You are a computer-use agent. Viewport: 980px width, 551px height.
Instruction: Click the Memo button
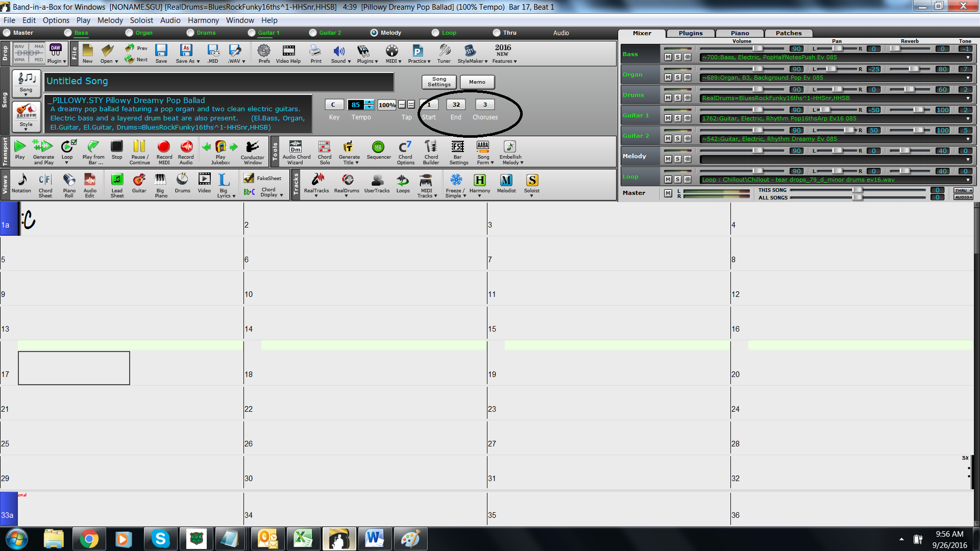(477, 82)
